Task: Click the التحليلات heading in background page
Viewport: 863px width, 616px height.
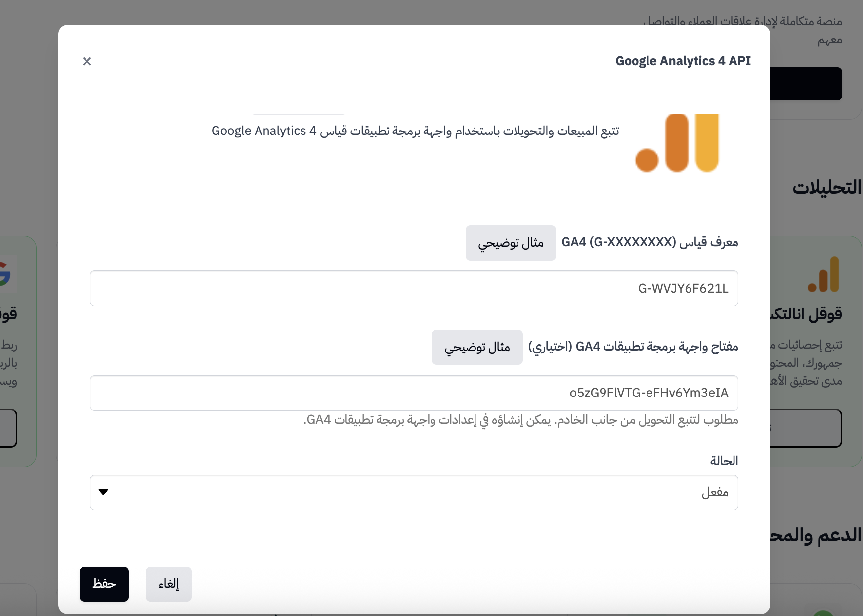Action: click(827, 188)
